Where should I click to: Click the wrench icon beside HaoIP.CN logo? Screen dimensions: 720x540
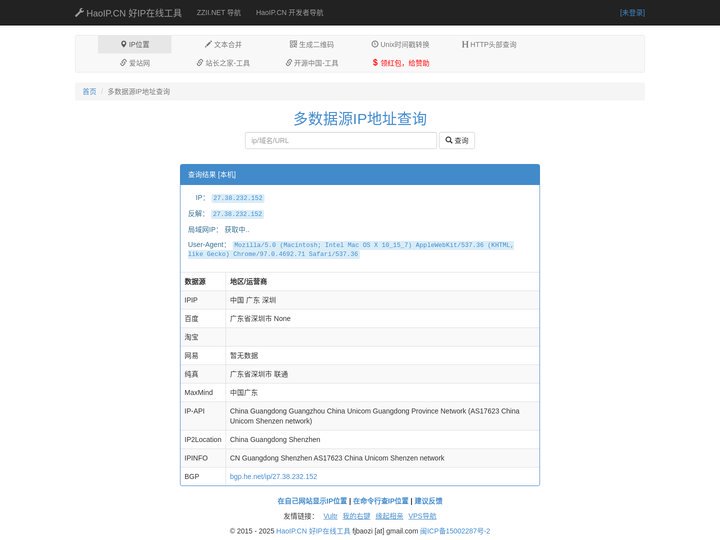(79, 13)
